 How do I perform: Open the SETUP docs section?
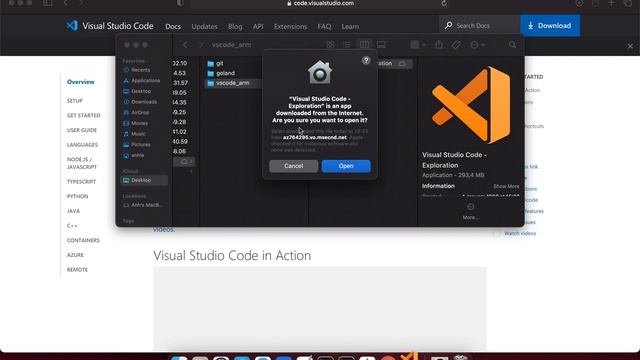[75, 101]
